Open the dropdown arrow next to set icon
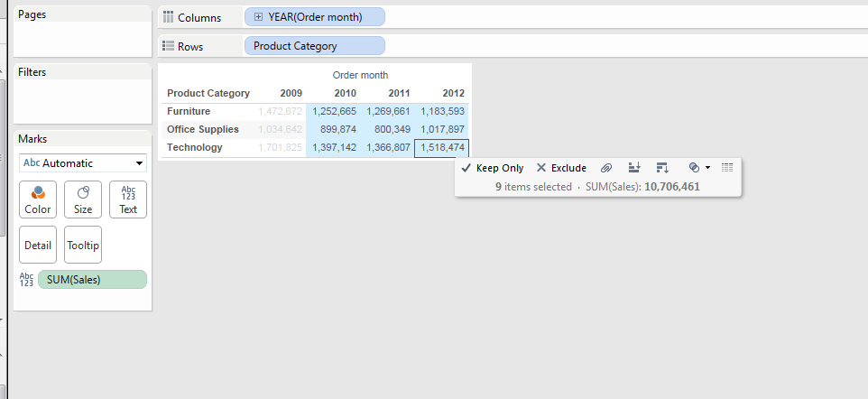The width and height of the screenshot is (868, 399). [x=707, y=168]
